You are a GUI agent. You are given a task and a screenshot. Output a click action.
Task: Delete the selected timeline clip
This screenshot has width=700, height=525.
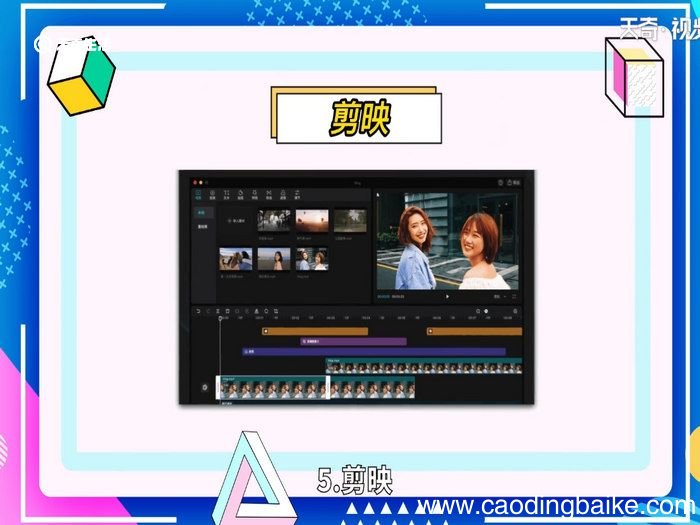[x=227, y=311]
